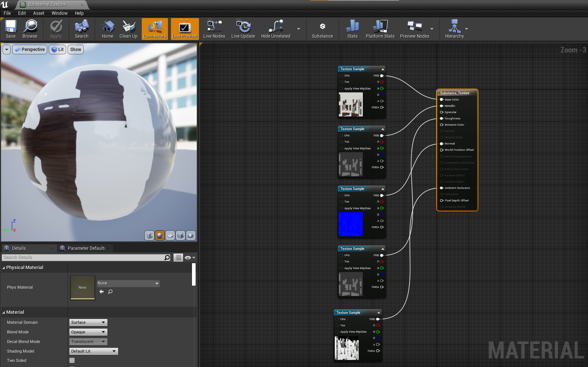Click the Substance toolbar icon

coord(322,29)
